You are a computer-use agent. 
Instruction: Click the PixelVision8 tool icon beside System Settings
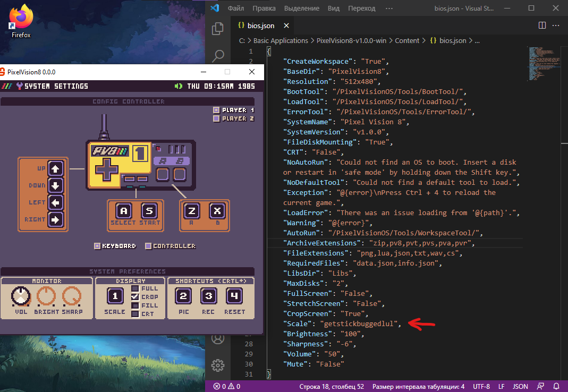[x=20, y=86]
